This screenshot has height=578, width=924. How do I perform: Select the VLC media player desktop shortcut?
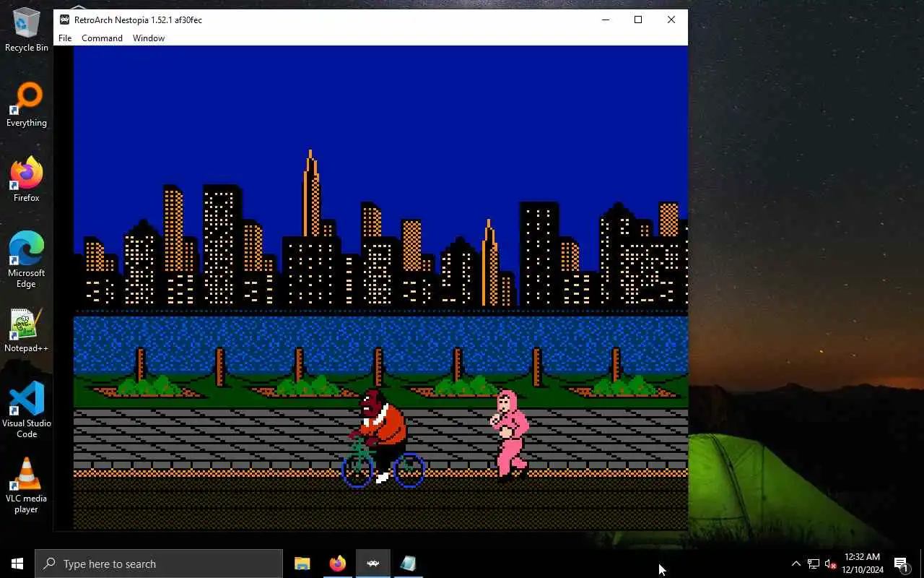(27, 486)
